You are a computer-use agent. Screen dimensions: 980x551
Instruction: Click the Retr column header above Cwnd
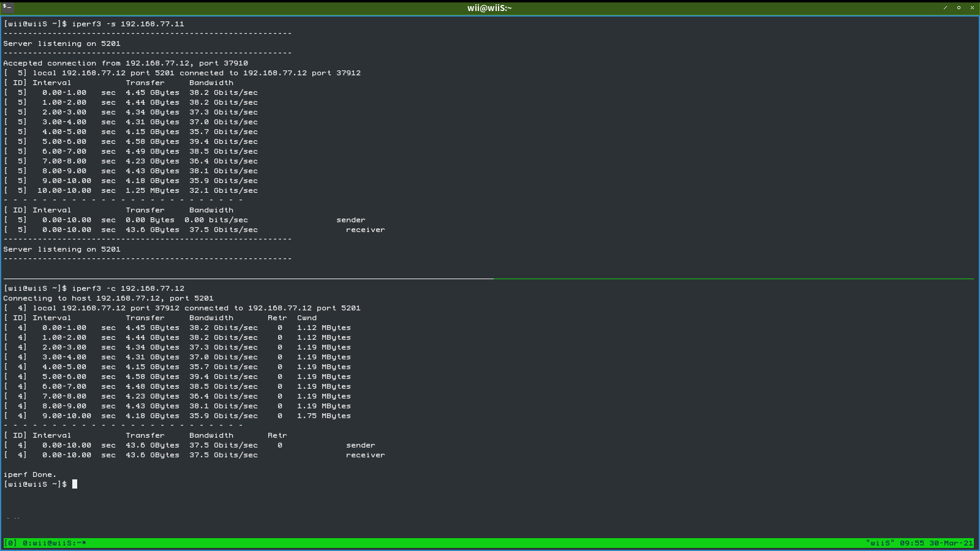[x=277, y=318]
